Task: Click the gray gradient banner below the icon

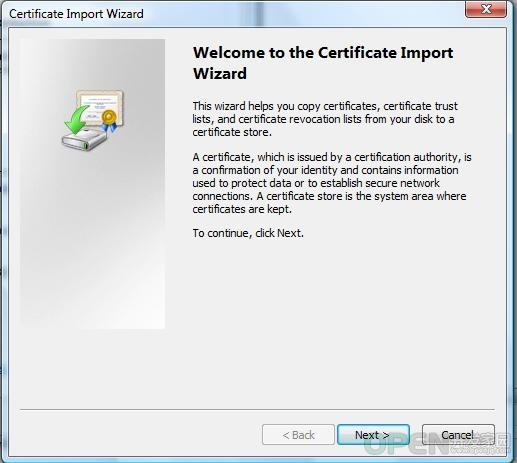Action: click(93, 240)
